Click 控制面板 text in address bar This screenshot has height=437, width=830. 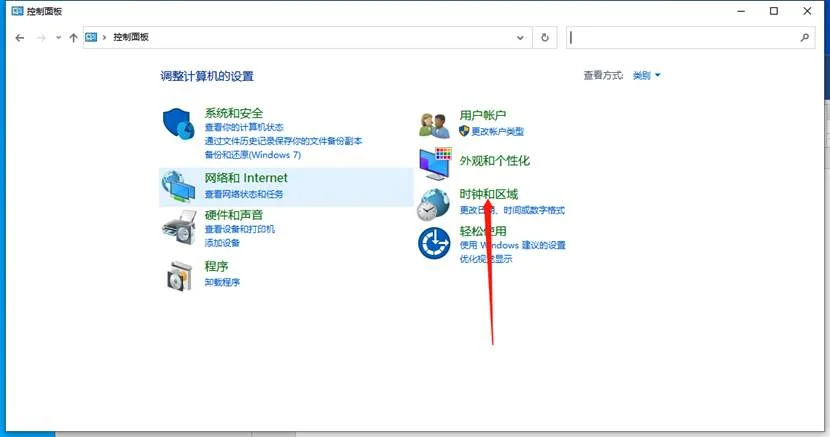(131, 37)
